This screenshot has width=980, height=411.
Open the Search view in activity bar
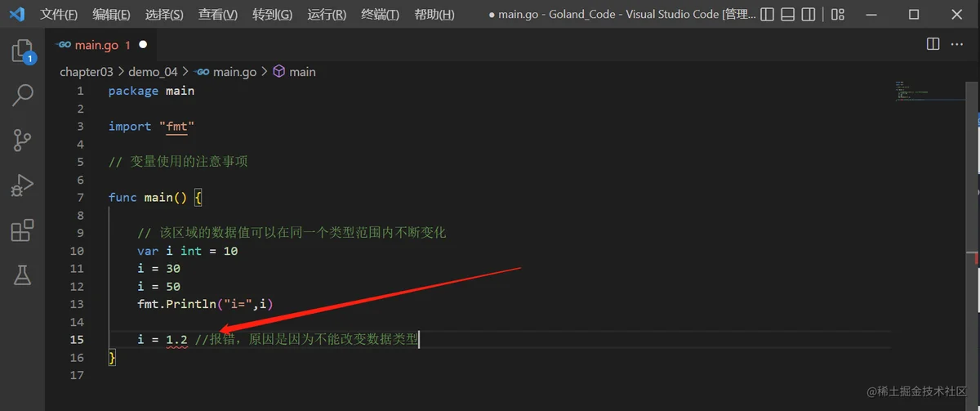click(22, 96)
